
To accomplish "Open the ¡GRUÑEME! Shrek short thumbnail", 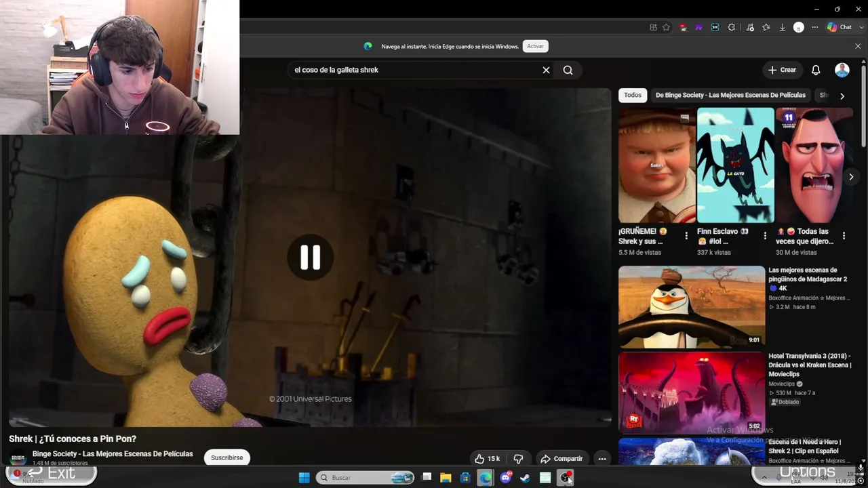I will point(657,165).
